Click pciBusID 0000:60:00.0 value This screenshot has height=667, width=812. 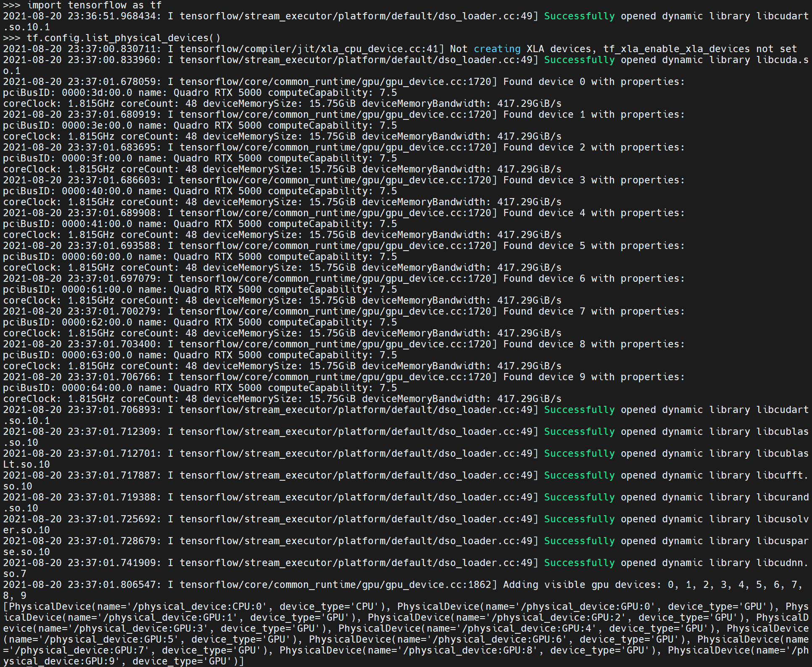(x=97, y=257)
